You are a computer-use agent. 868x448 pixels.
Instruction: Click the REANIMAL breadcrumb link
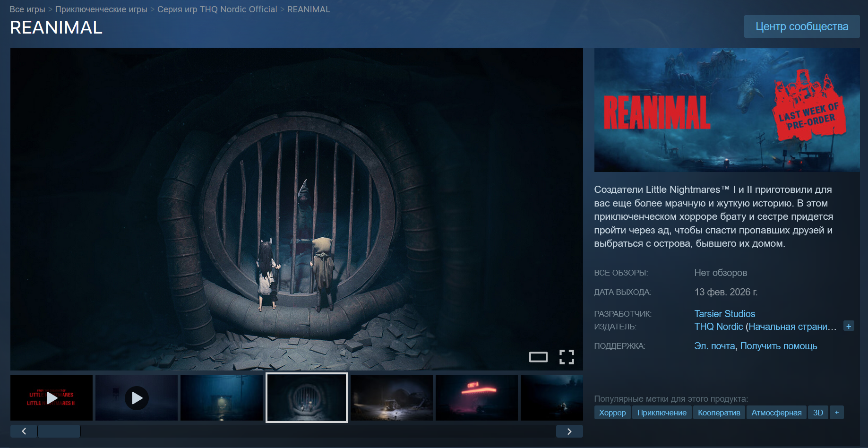click(309, 9)
